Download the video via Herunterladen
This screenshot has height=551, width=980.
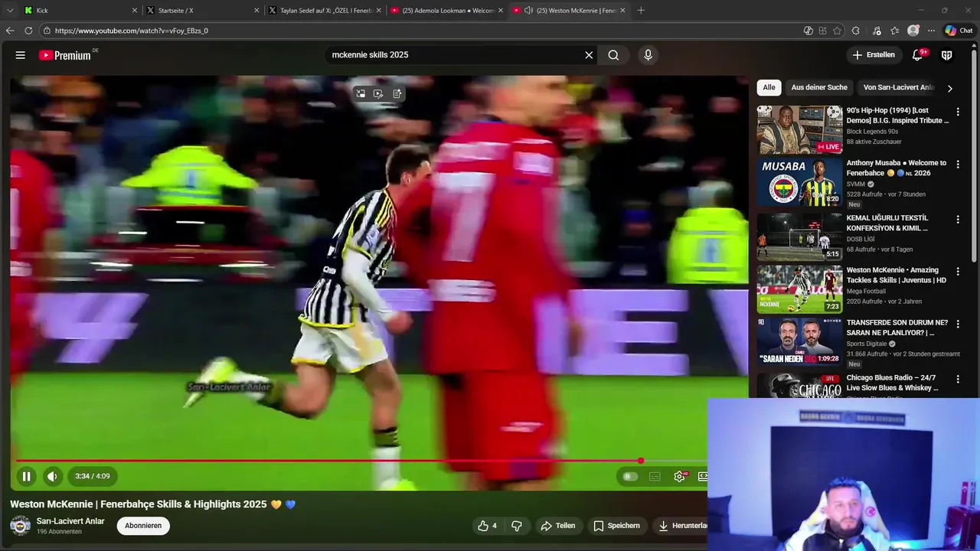681,526
